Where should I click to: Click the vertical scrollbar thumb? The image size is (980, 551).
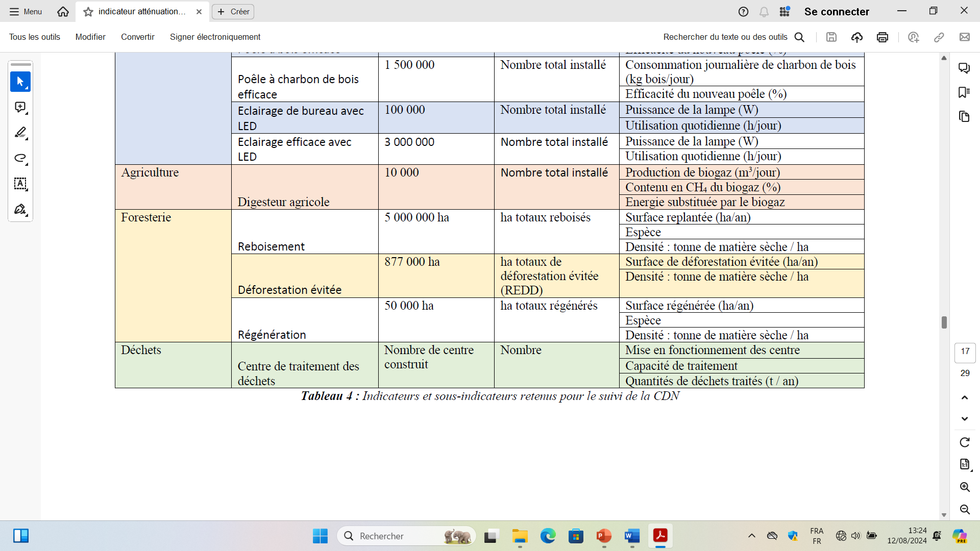pos(944,322)
